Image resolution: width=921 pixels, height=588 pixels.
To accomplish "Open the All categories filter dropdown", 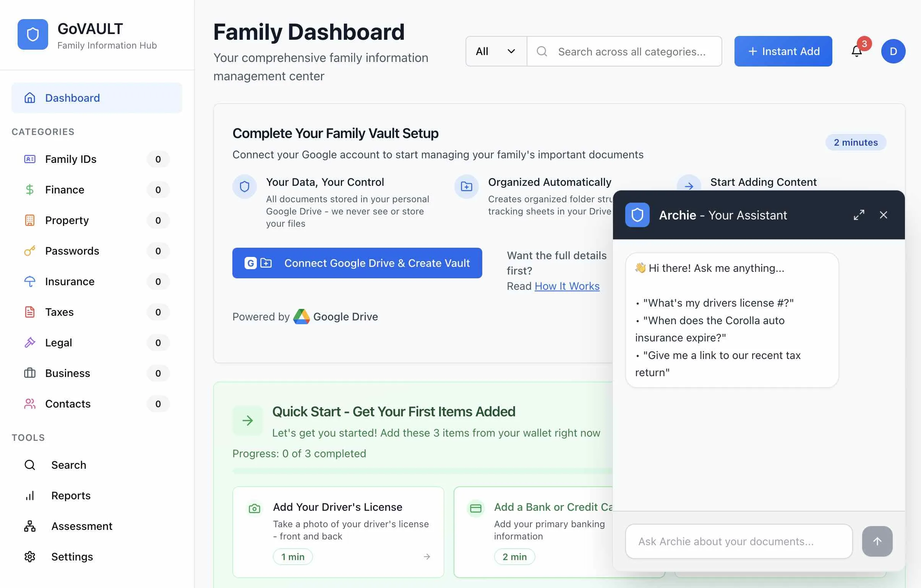I will point(496,51).
